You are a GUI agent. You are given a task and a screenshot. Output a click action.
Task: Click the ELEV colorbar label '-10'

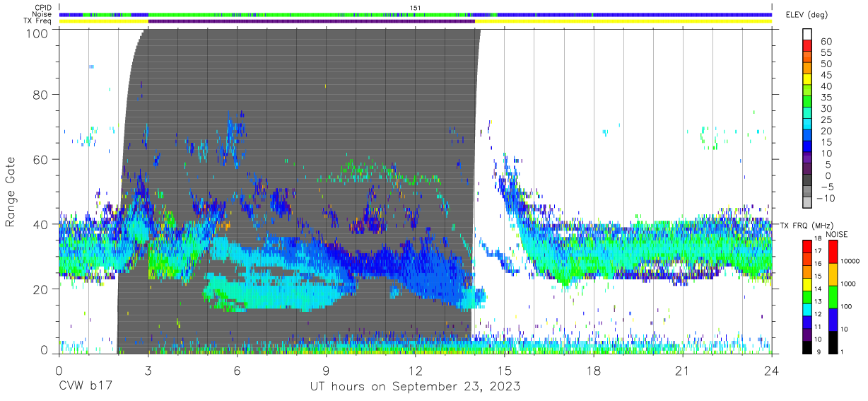click(x=826, y=198)
